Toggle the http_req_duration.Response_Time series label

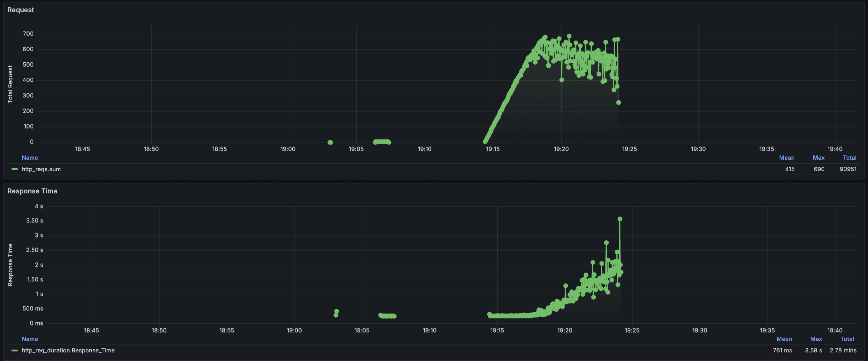pos(68,351)
